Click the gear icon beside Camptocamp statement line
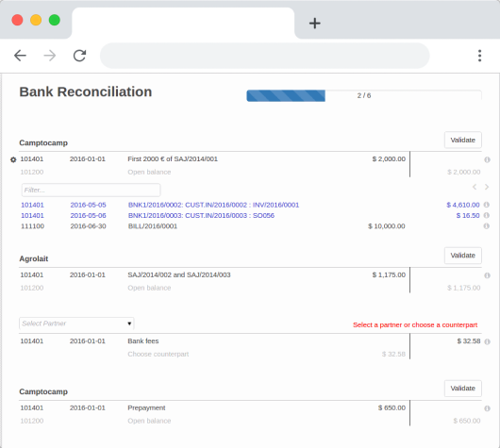This screenshot has width=500, height=448. click(x=13, y=159)
